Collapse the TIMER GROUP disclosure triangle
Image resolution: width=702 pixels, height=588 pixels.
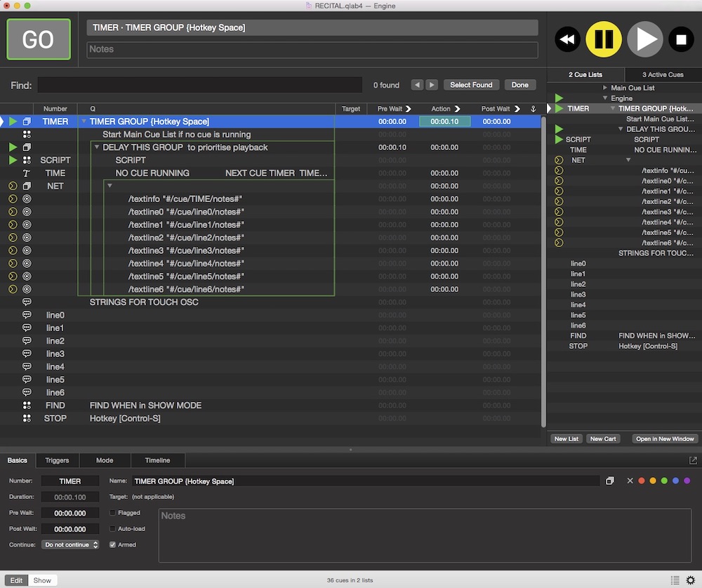coord(84,121)
